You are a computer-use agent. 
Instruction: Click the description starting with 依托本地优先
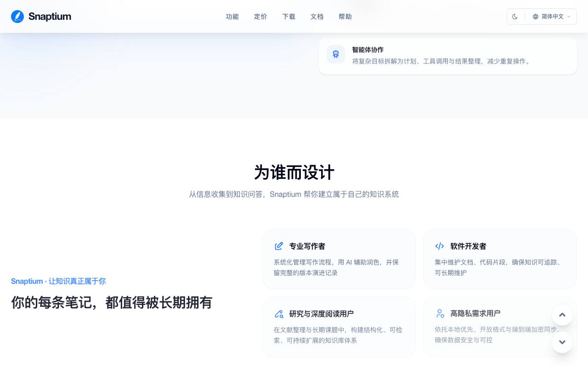pyautogui.click(x=498, y=334)
